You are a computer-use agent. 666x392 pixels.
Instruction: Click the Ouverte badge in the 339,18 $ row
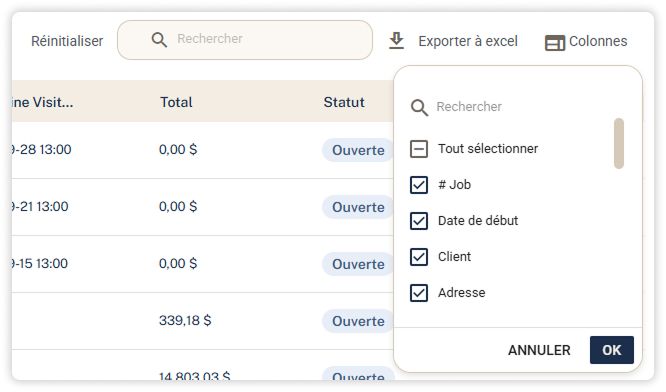coord(358,321)
